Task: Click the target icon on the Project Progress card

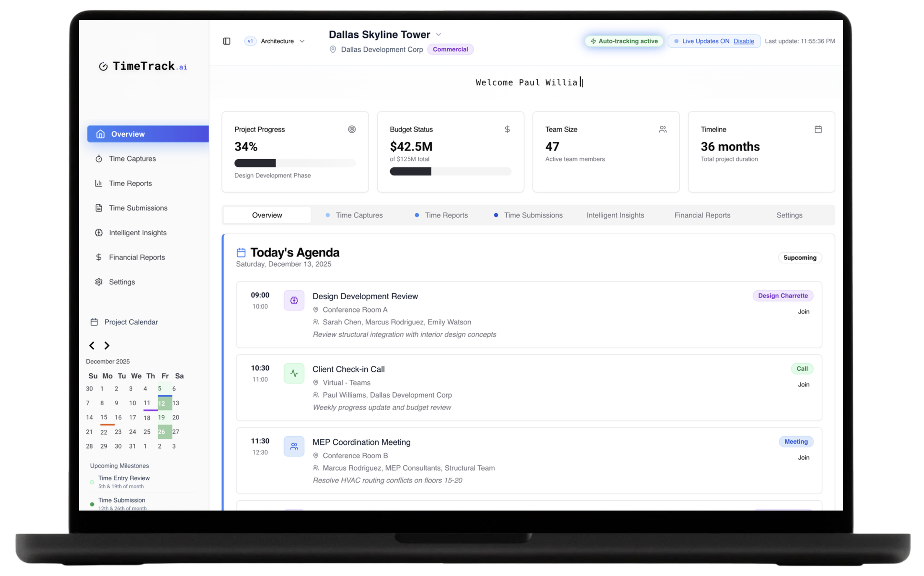Action: [x=352, y=130]
